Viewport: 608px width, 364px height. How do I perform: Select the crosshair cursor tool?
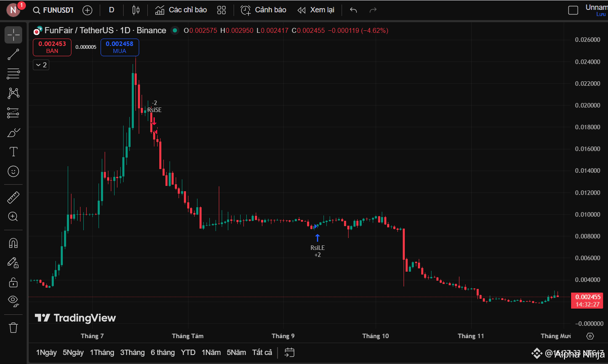click(14, 35)
